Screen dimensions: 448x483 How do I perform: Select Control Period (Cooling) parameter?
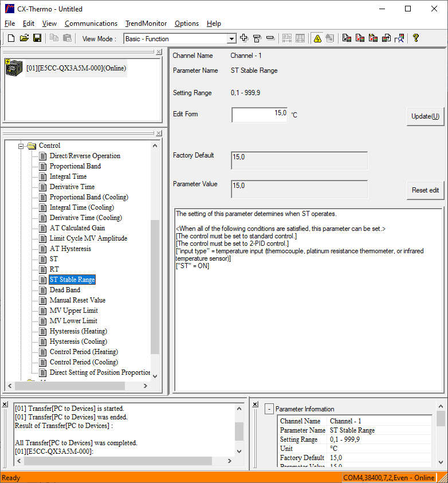pyautogui.click(x=84, y=362)
